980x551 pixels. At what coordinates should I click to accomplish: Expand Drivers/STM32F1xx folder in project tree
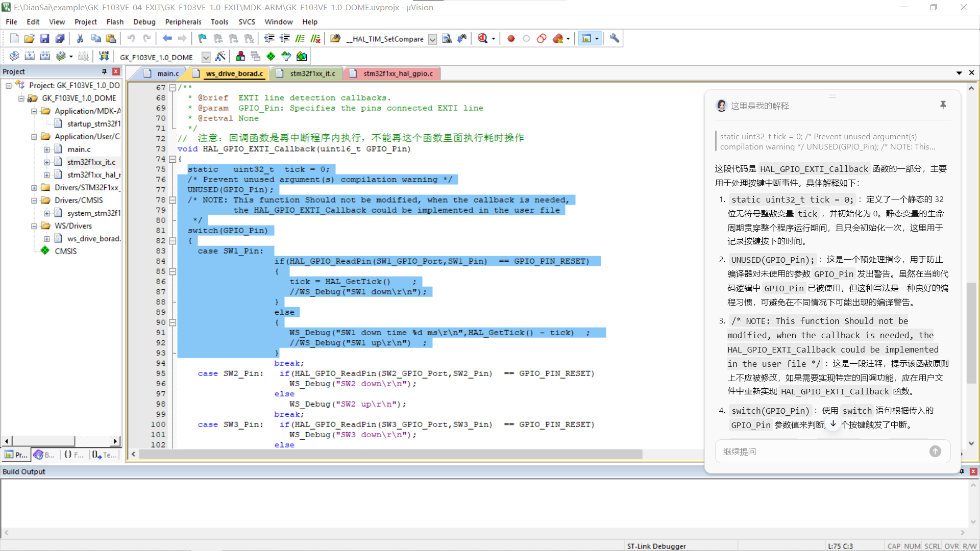34,188
